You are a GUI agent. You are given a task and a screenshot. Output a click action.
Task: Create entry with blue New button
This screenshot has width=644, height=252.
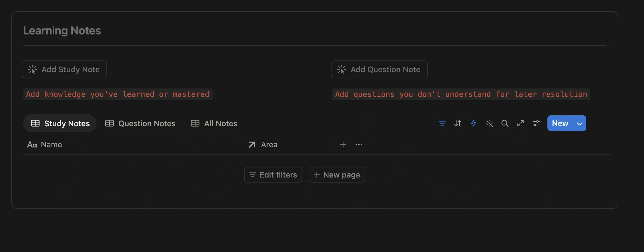[x=560, y=123]
